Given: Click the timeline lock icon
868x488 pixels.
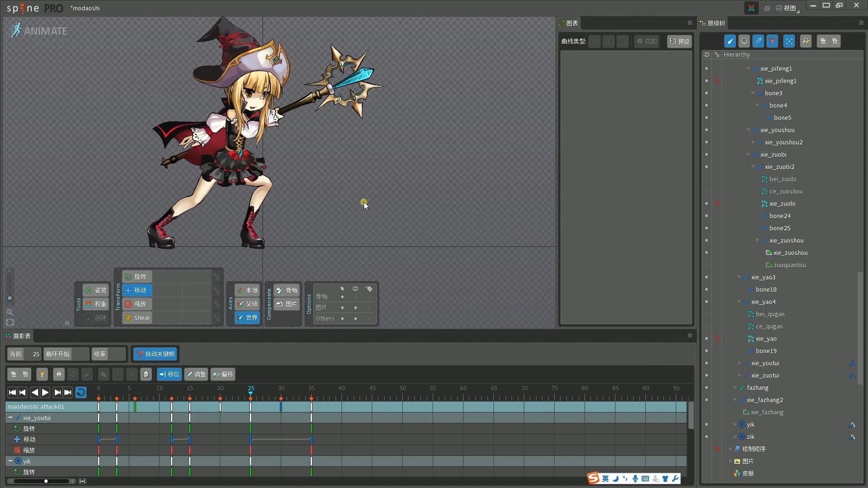Looking at the screenshot, I should tap(58, 374).
